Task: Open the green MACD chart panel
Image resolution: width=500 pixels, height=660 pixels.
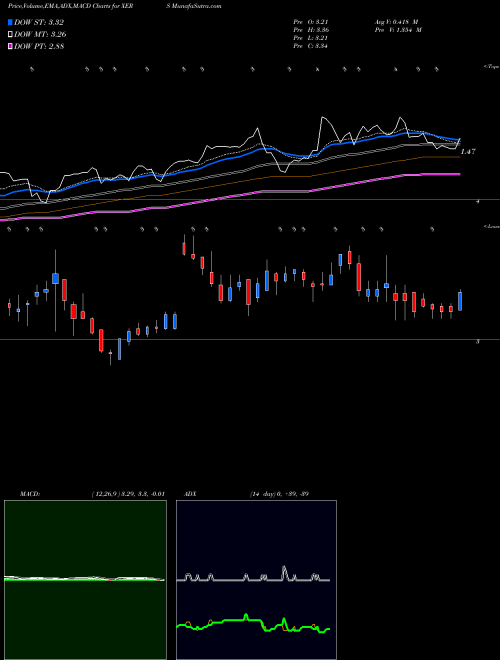Action: pos(85,580)
